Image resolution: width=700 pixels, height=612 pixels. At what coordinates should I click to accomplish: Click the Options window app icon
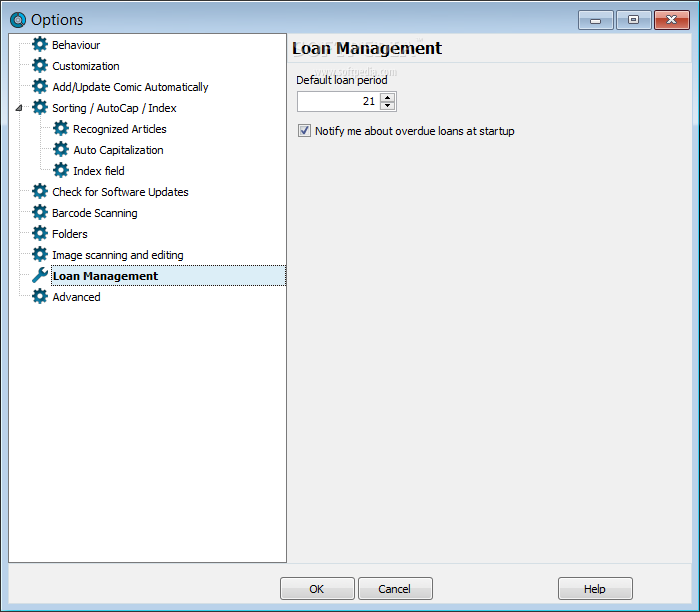point(18,20)
